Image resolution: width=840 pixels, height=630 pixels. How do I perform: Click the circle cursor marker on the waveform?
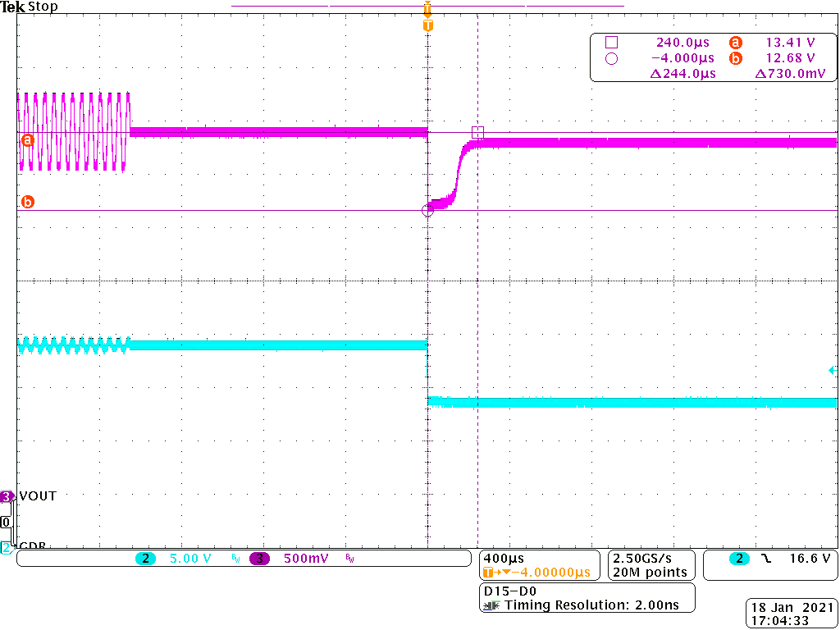(427, 211)
